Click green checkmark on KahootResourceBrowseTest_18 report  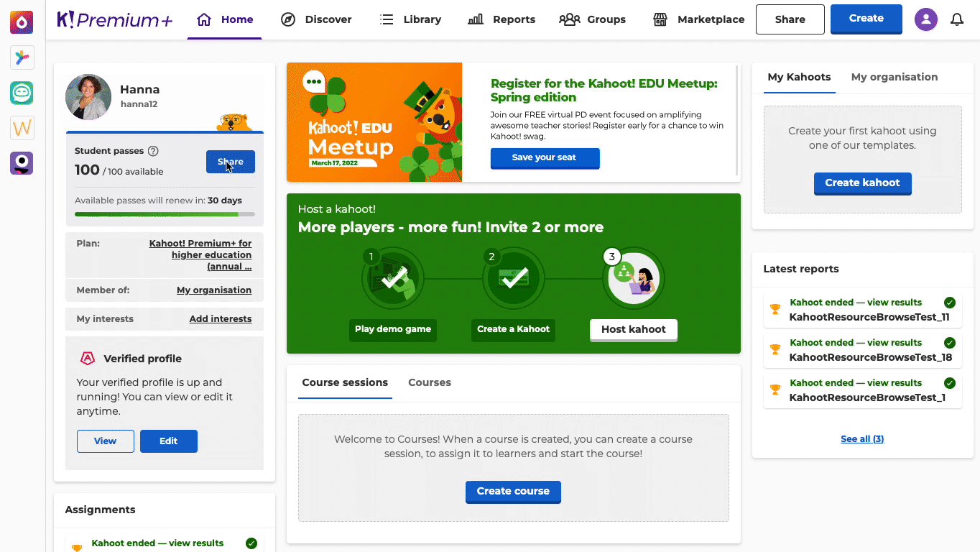(x=950, y=343)
